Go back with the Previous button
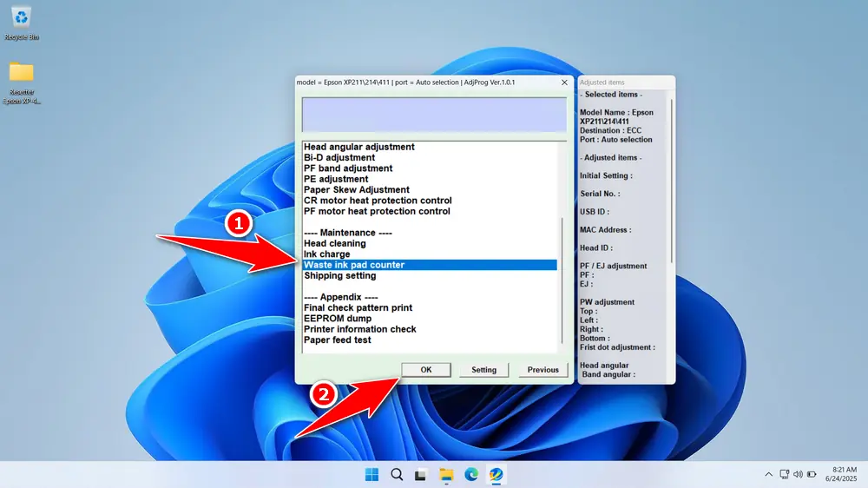This screenshot has height=488, width=868. [543, 369]
